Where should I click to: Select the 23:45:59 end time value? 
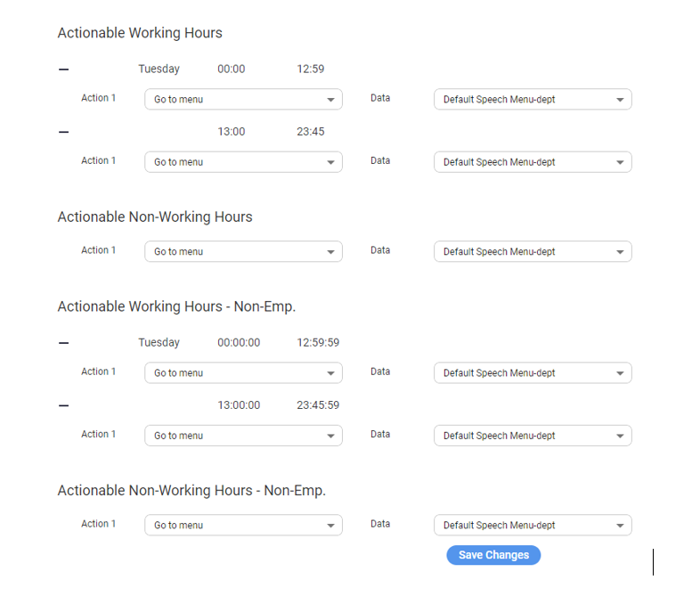318,405
